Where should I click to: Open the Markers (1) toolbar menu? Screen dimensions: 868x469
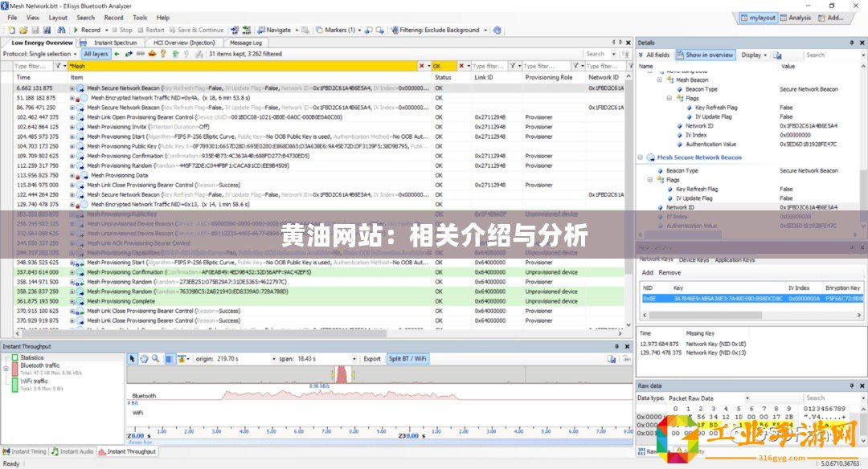pos(339,30)
